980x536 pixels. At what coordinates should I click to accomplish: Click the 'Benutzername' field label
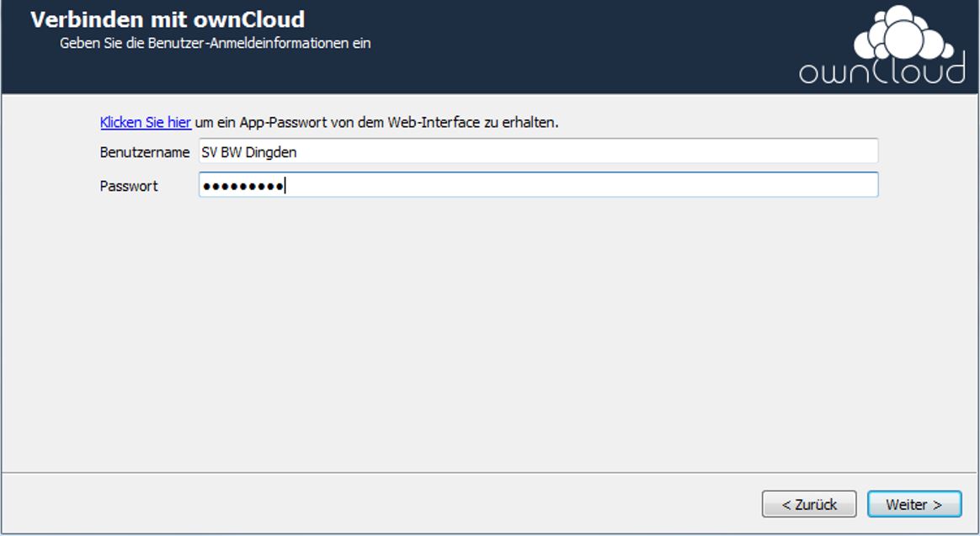tap(144, 153)
